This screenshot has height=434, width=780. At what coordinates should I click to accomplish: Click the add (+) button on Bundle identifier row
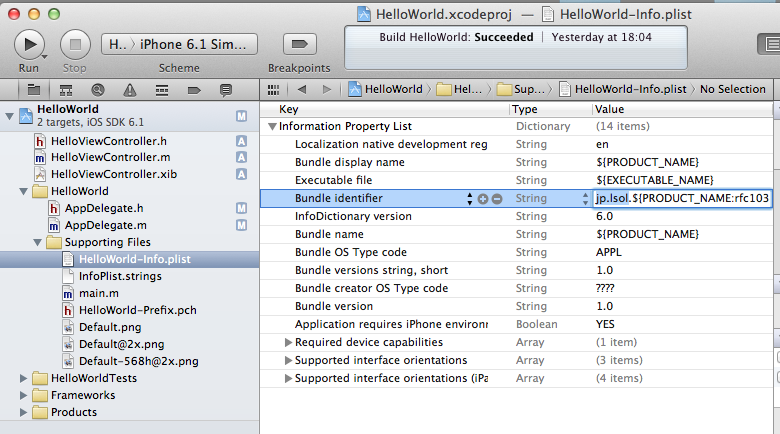pos(483,199)
